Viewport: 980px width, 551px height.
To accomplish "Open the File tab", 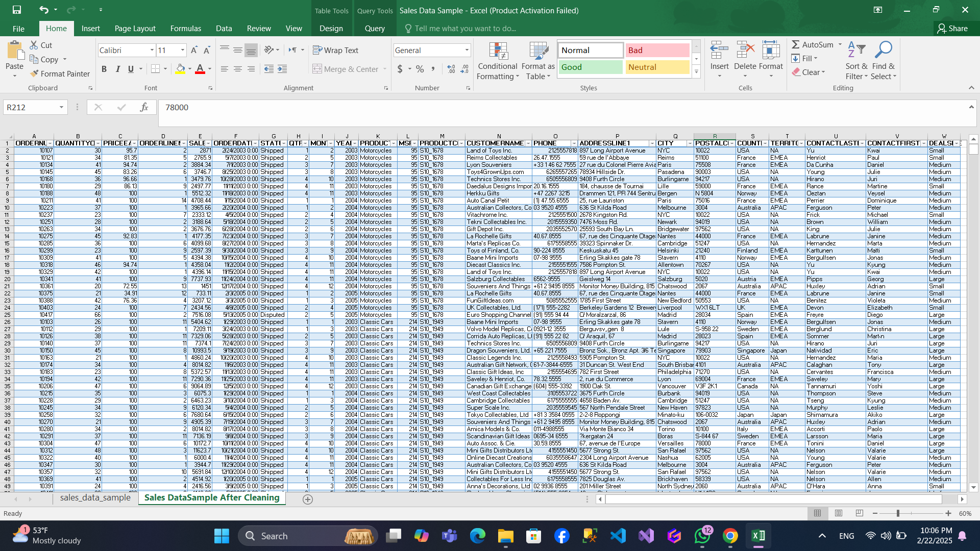I will (18, 29).
